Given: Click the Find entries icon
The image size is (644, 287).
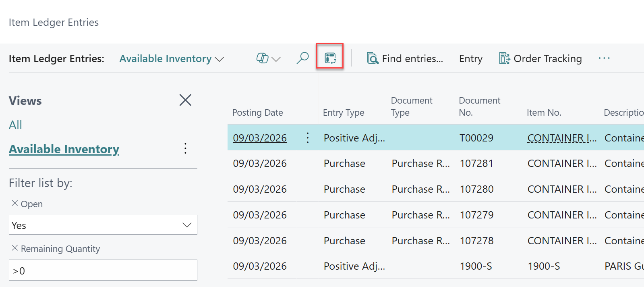Looking at the screenshot, I should click(x=373, y=58).
